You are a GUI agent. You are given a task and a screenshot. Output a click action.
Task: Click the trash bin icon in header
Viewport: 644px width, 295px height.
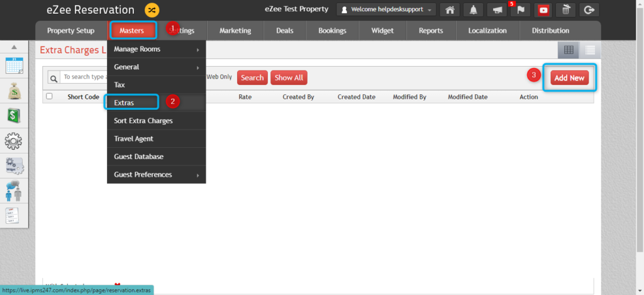coord(566,10)
